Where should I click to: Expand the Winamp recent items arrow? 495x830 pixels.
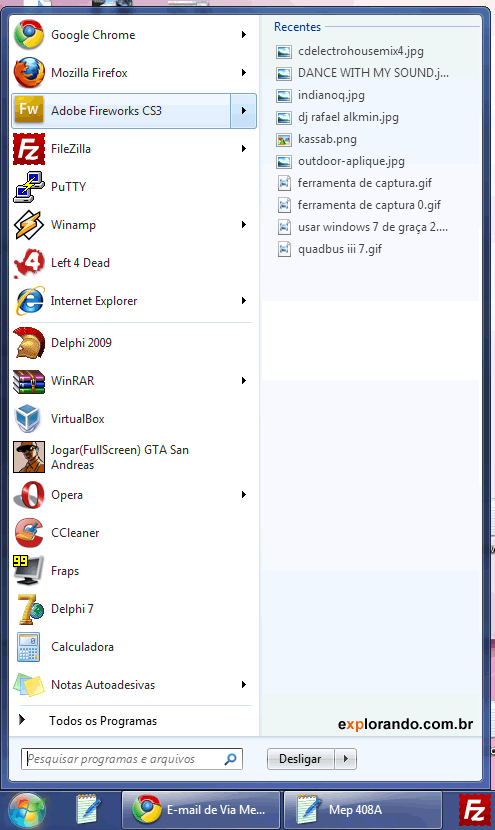click(x=244, y=225)
